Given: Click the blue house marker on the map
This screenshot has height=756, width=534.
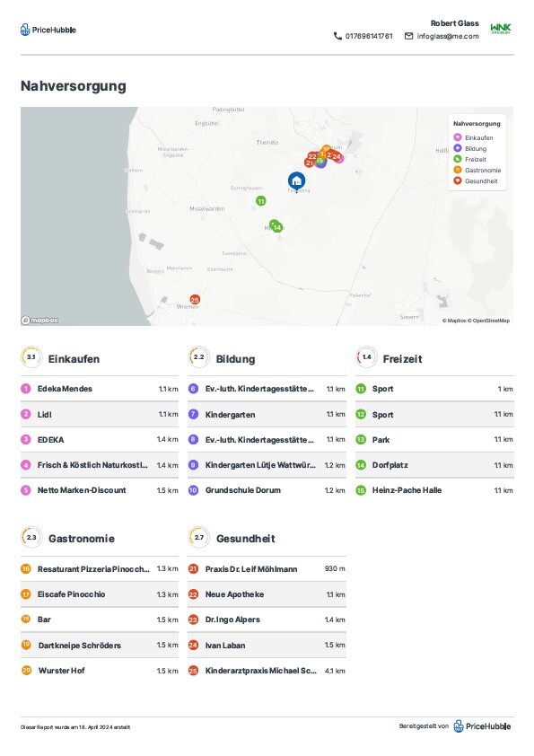Looking at the screenshot, I should point(296,180).
